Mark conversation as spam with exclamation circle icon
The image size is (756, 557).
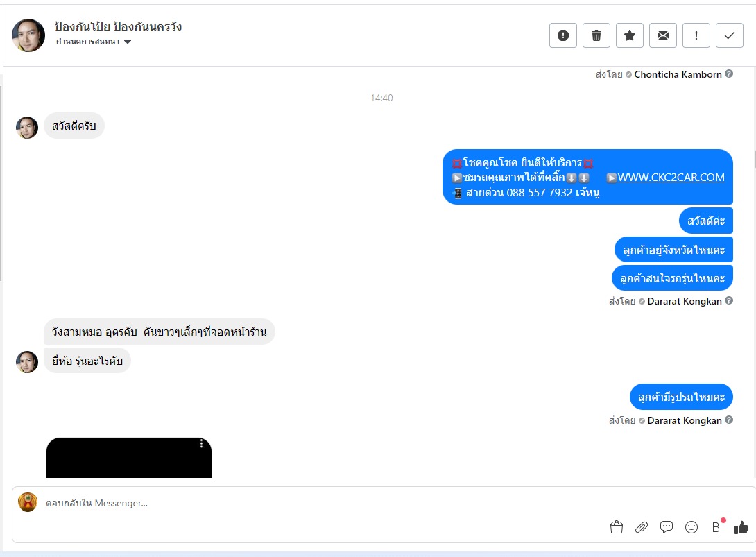(x=562, y=35)
